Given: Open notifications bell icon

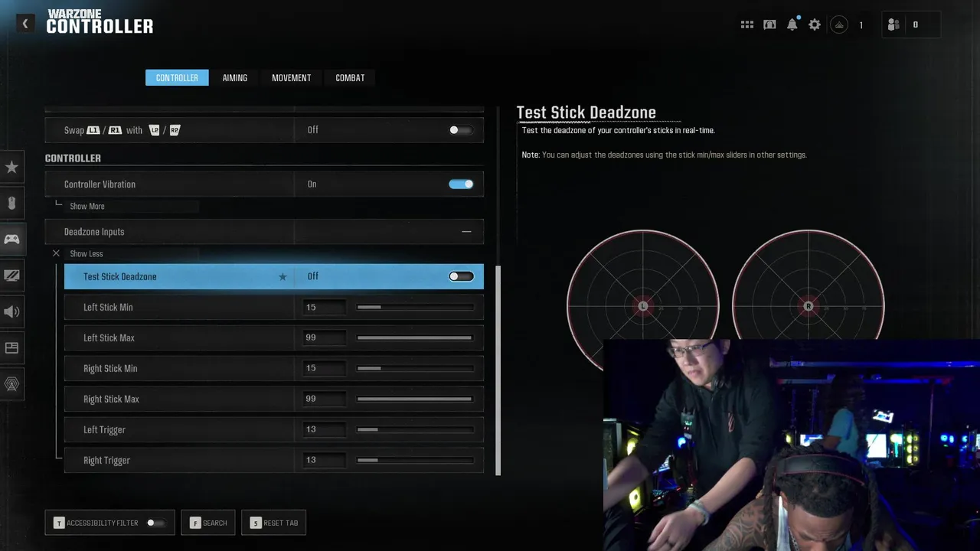Looking at the screenshot, I should tap(792, 24).
